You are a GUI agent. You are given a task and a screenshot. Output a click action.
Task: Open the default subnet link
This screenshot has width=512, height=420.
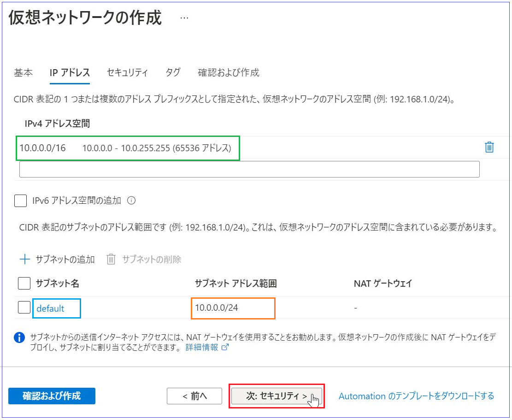point(50,308)
